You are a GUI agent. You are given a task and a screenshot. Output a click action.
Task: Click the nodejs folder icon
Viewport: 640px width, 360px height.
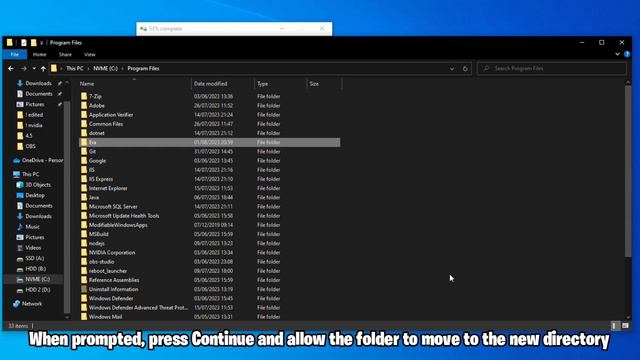click(84, 243)
